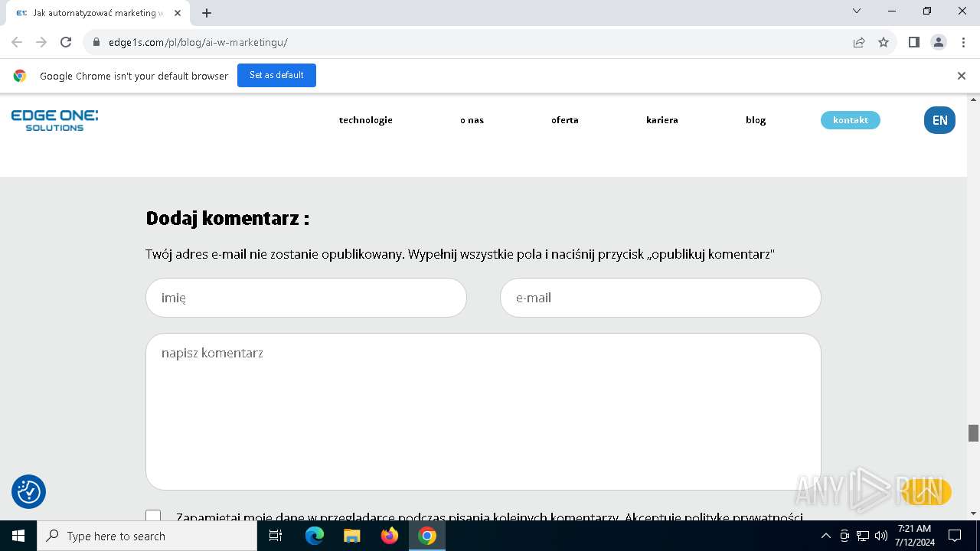
Task: Reload the page
Action: [66, 42]
